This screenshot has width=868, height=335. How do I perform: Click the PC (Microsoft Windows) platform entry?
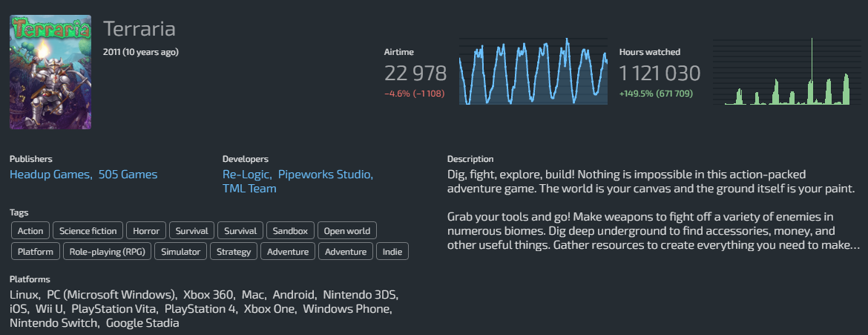point(111,294)
